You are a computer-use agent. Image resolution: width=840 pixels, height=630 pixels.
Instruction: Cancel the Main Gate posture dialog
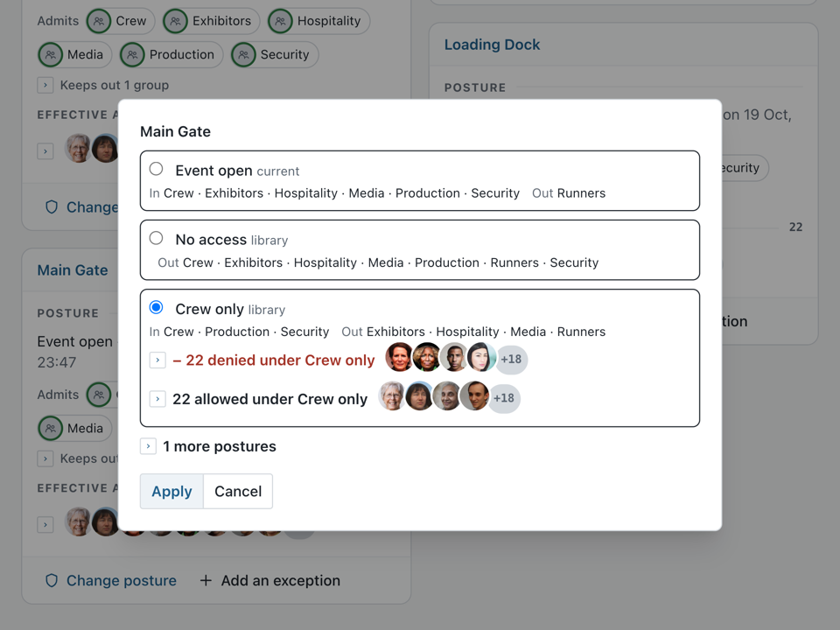click(238, 491)
